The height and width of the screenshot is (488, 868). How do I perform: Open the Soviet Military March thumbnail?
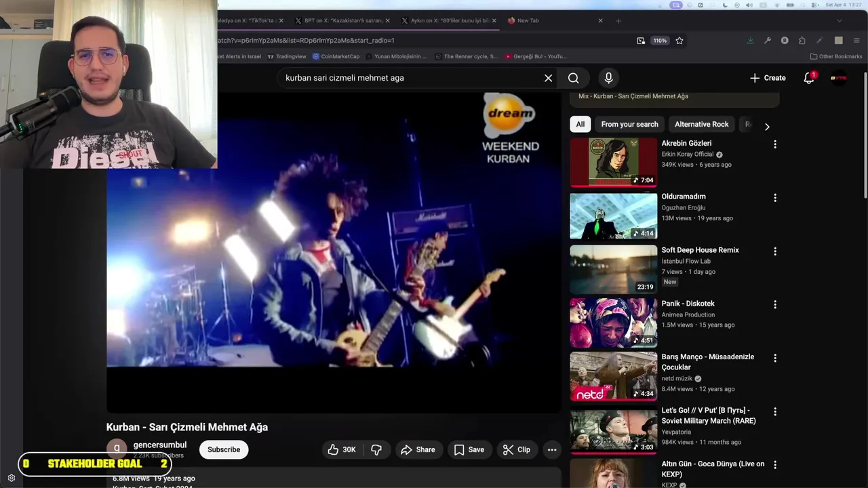pyautogui.click(x=614, y=430)
